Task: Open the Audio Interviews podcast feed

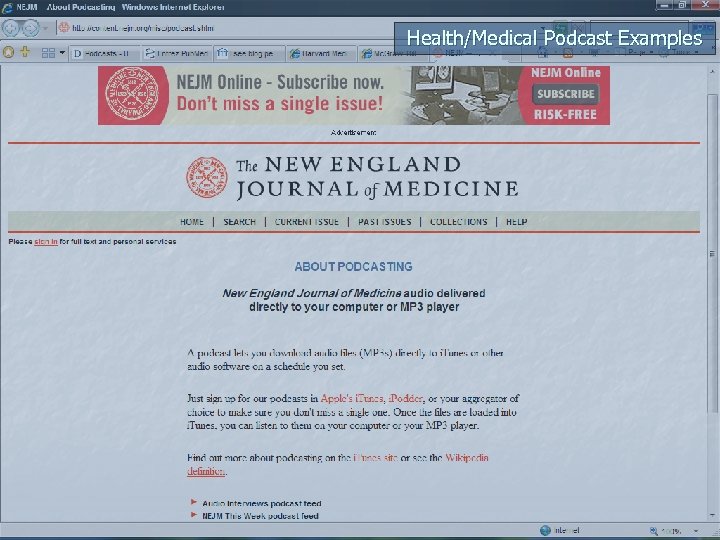Action: click(262, 503)
